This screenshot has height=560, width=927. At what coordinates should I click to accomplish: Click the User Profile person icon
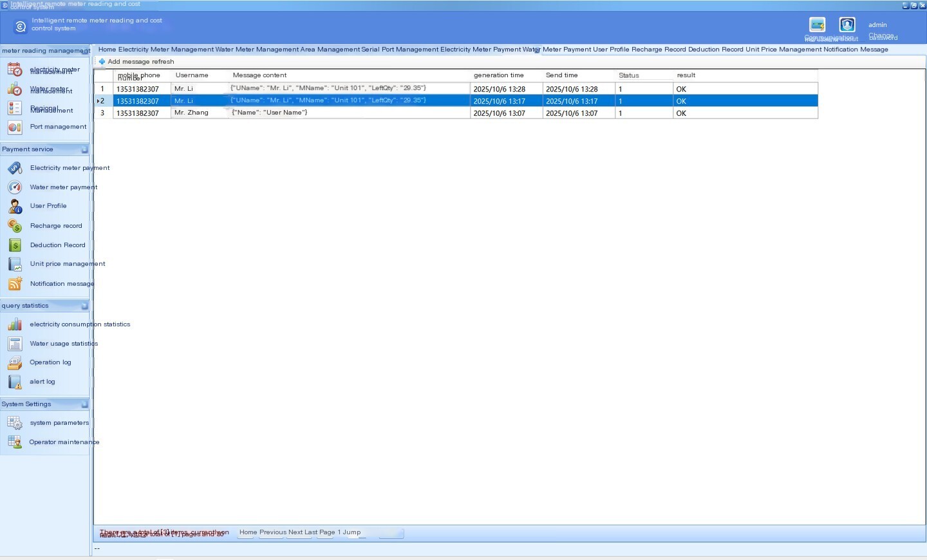[15, 206]
